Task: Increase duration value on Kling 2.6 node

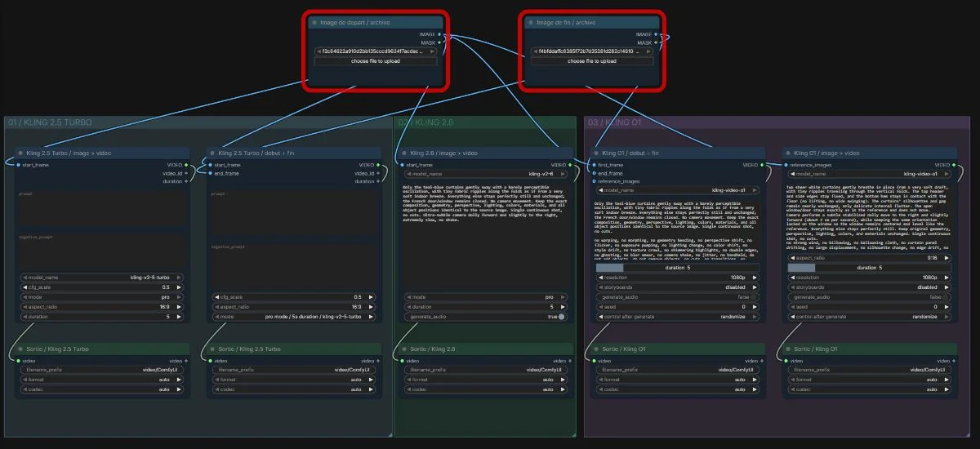Action: 562,307
